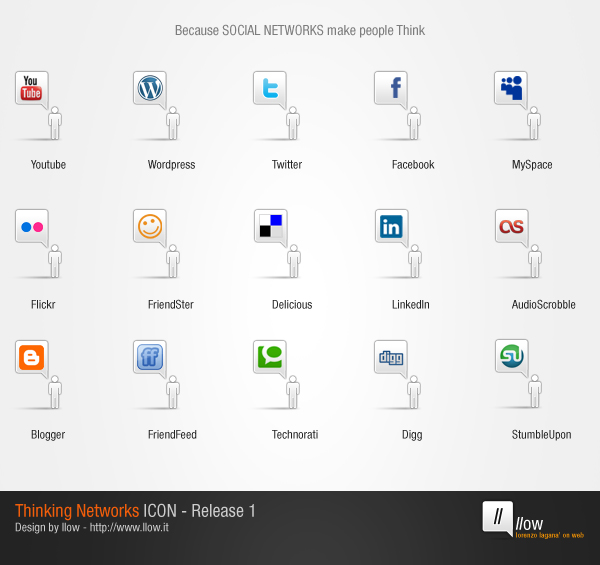The height and width of the screenshot is (565, 600).
Task: Click the AudioScrobble caption
Action: click(x=544, y=305)
